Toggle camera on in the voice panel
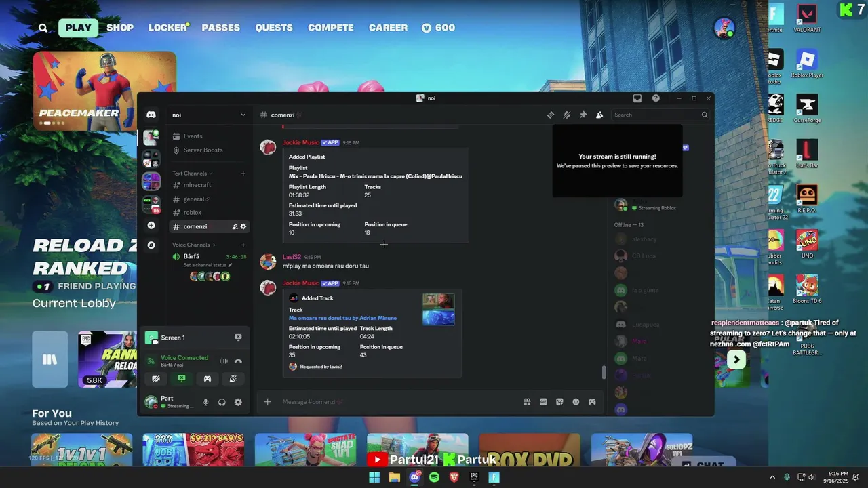The image size is (868, 488). 156,379
